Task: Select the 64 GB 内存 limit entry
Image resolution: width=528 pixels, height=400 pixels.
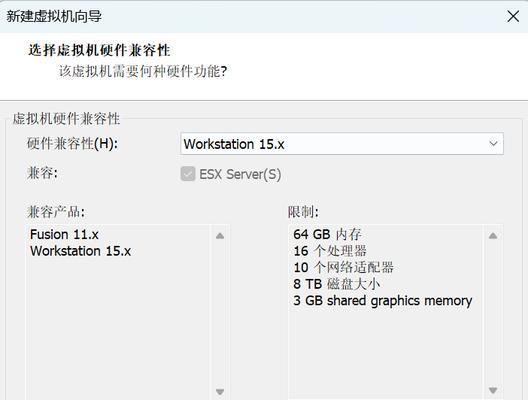Action: tap(327, 234)
